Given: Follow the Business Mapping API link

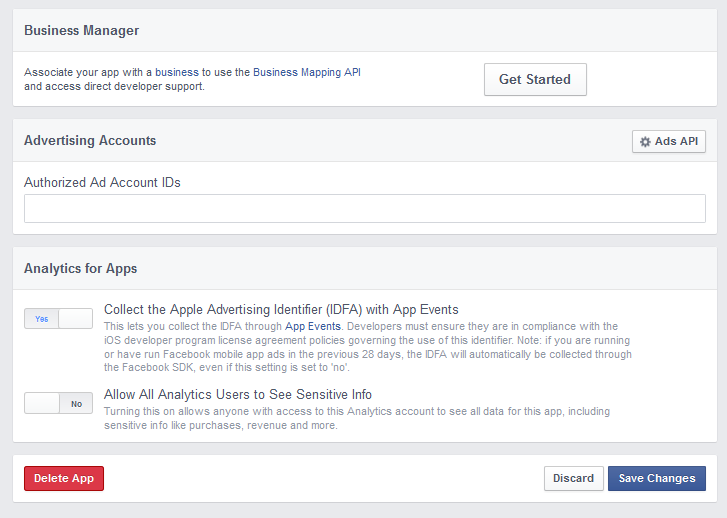Looking at the screenshot, I should 306,72.
